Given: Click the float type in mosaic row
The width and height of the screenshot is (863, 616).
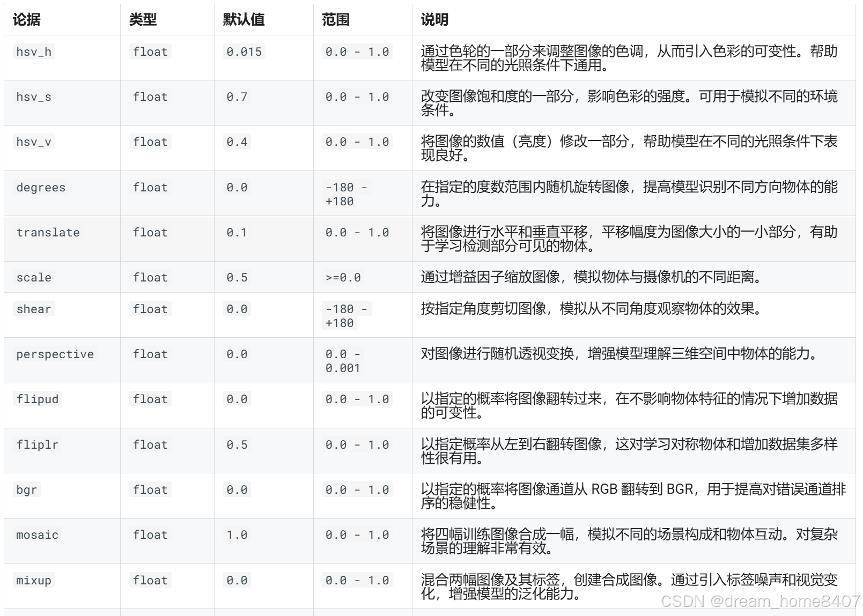Looking at the screenshot, I should [150, 535].
